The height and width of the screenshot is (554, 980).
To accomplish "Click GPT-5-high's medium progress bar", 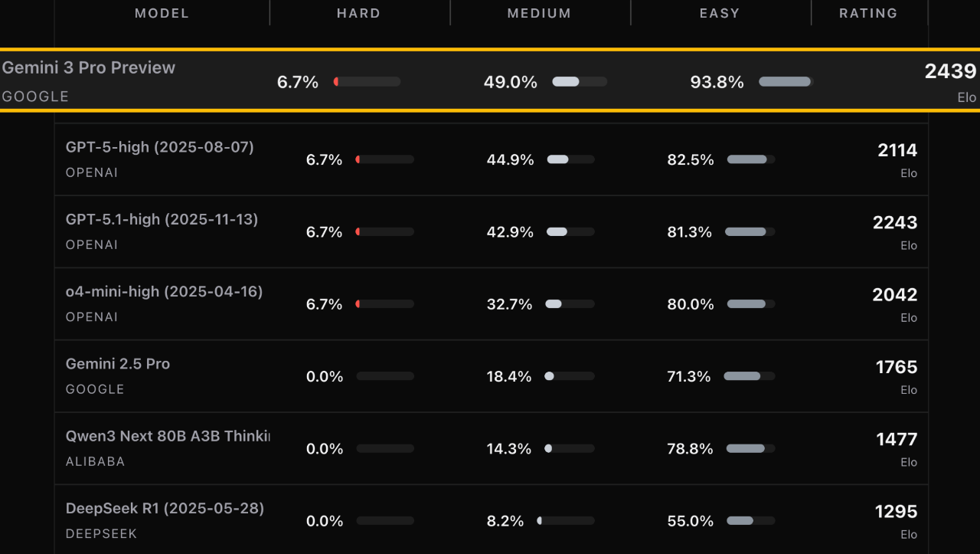I will (570, 159).
